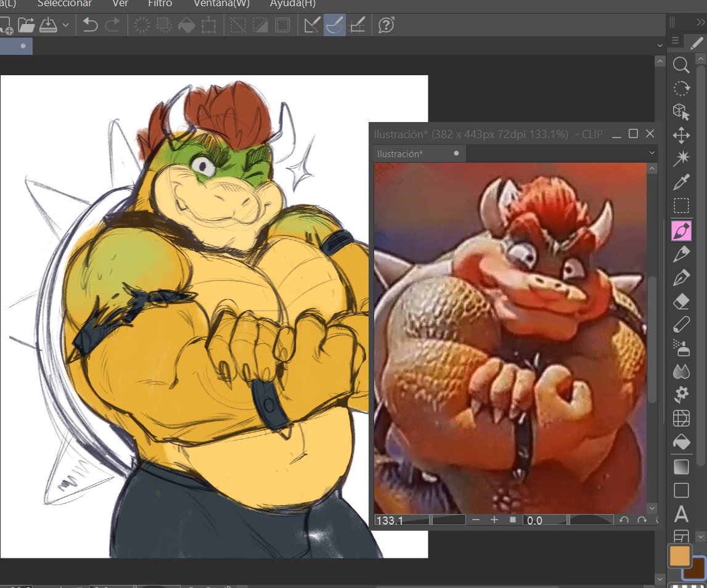
Task: Fill selection with the bucket toolbar icon
Action: tap(186, 25)
